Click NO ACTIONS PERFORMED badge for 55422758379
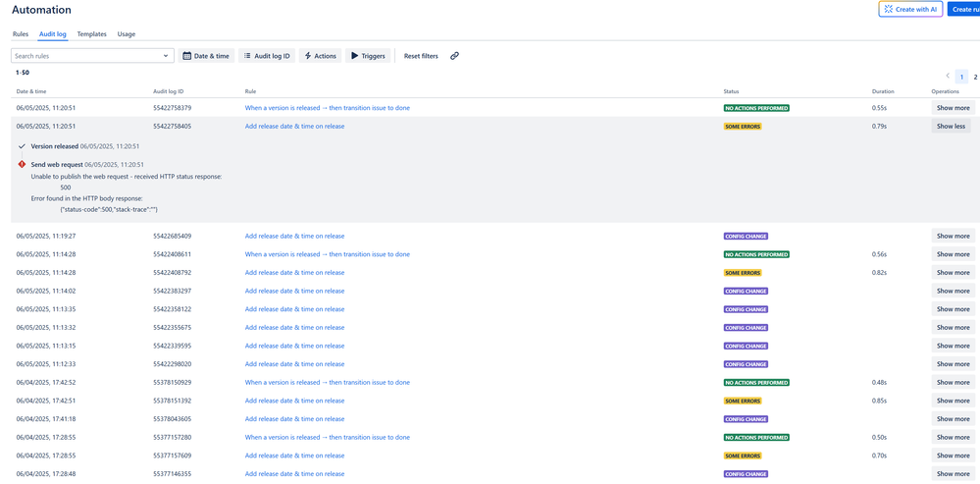The width and height of the screenshot is (980, 484). click(756, 108)
